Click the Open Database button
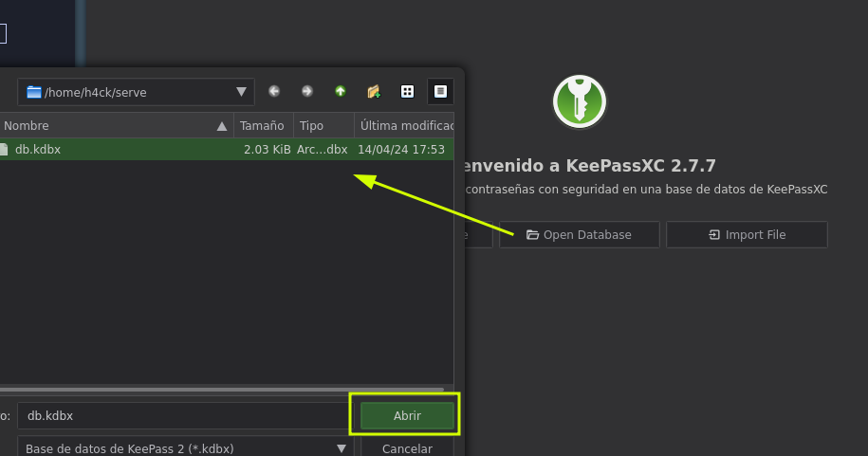Image resolution: width=868 pixels, height=456 pixels. [x=579, y=235]
